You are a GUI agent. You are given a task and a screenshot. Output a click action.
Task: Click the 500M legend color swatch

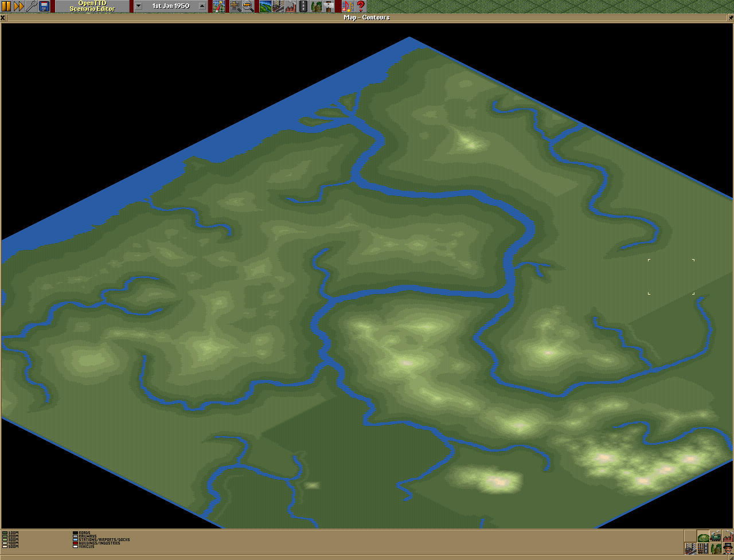pos(5,547)
